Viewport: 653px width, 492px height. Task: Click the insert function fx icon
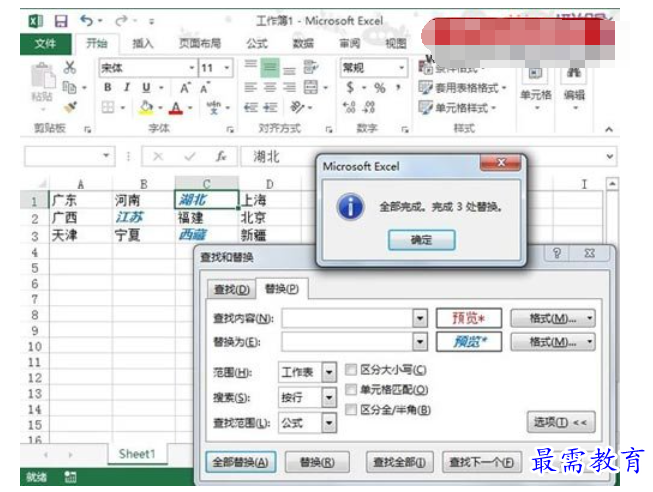point(221,157)
